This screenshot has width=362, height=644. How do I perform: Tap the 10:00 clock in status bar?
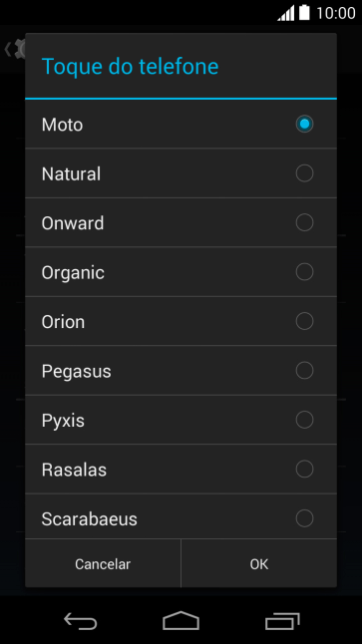[336, 13]
